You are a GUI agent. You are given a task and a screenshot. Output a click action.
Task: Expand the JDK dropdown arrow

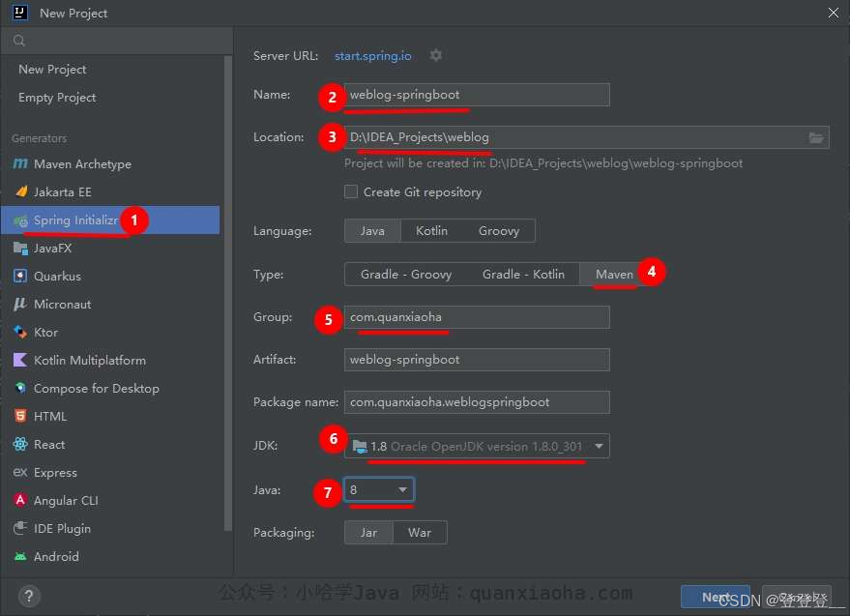[x=599, y=446]
